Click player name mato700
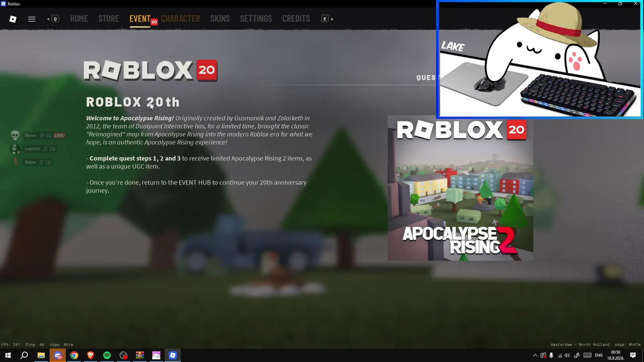 32,149
